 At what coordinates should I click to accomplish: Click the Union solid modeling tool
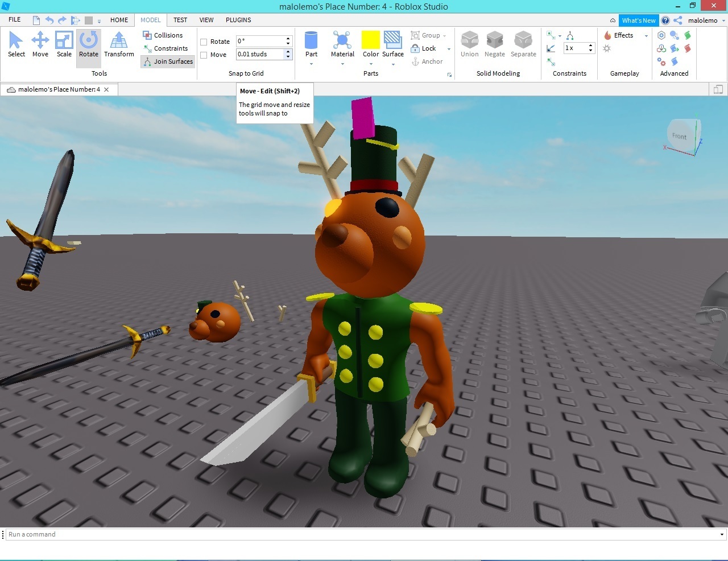pyautogui.click(x=469, y=44)
